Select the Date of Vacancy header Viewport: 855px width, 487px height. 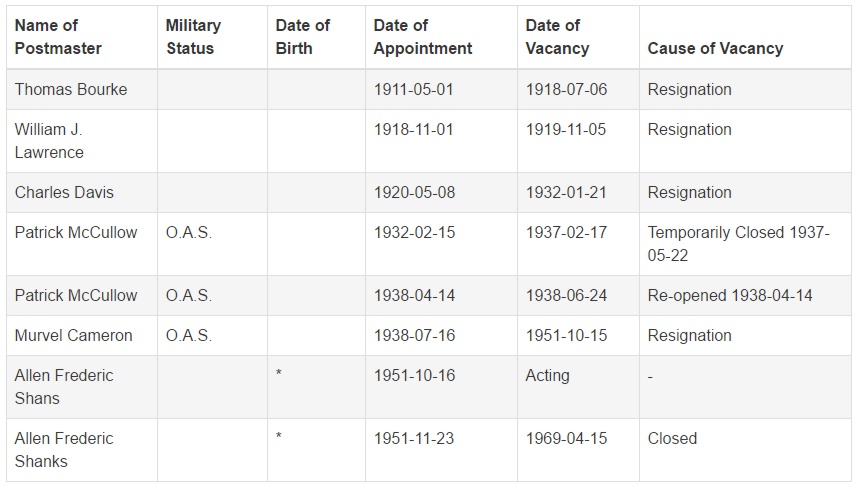coord(557,37)
